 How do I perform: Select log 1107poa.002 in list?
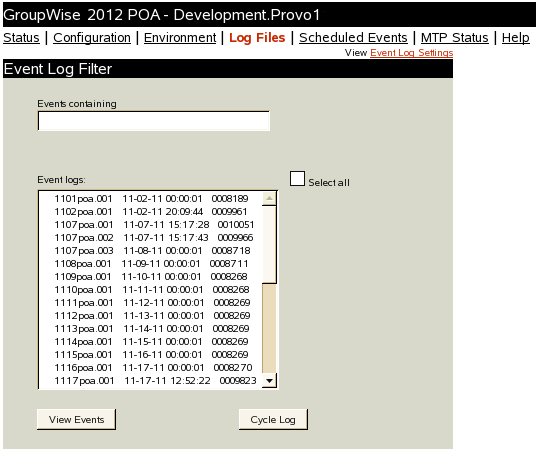pyautogui.click(x=150, y=238)
